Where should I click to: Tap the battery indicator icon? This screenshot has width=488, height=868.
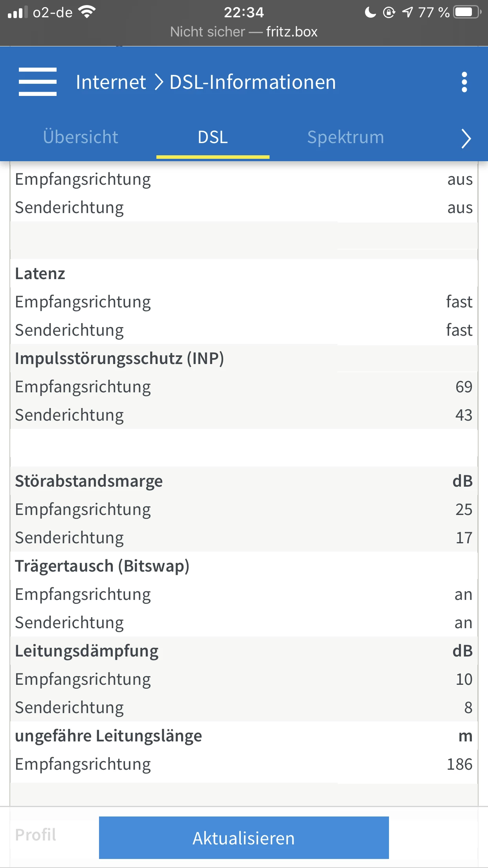[467, 12]
